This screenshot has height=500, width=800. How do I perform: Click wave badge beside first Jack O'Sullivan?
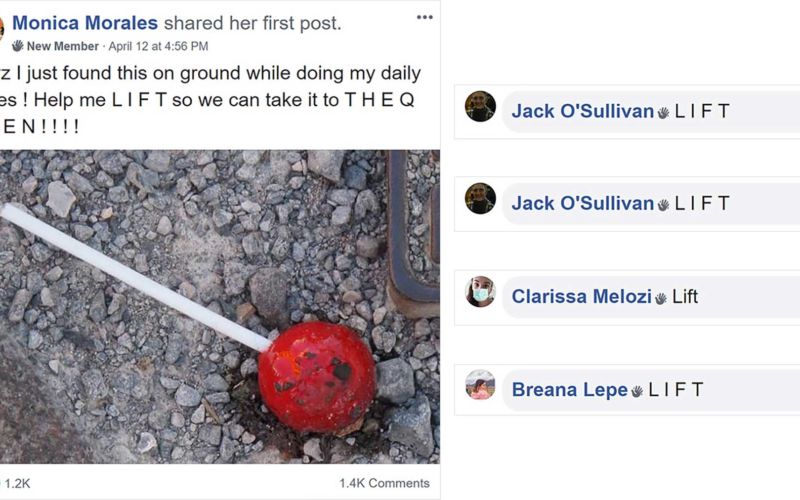point(663,113)
